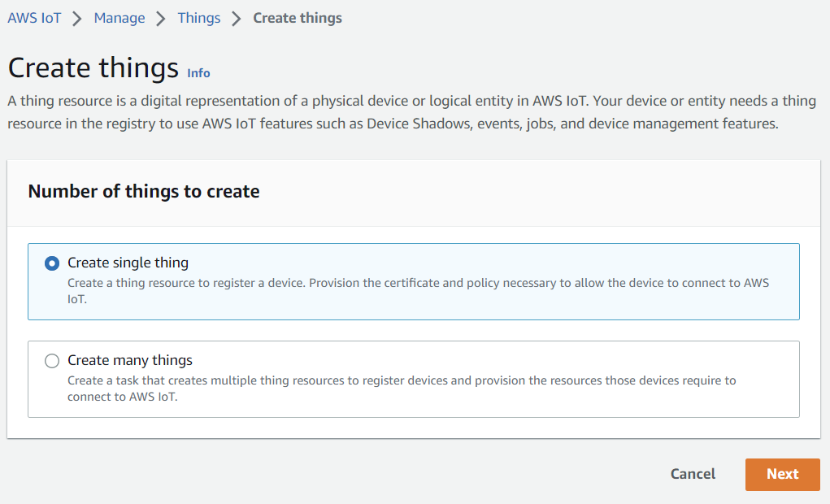Click the Cancel button
830x504 pixels.
tap(693, 474)
